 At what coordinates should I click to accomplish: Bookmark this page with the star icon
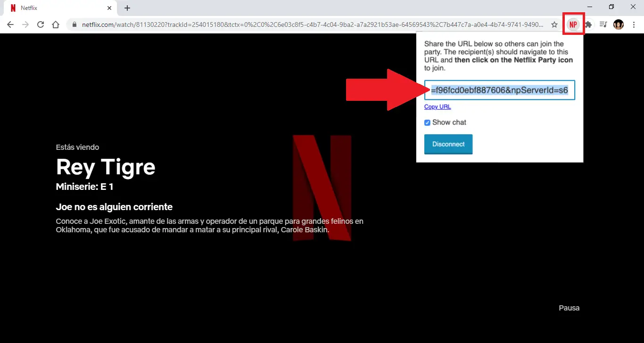click(x=554, y=24)
